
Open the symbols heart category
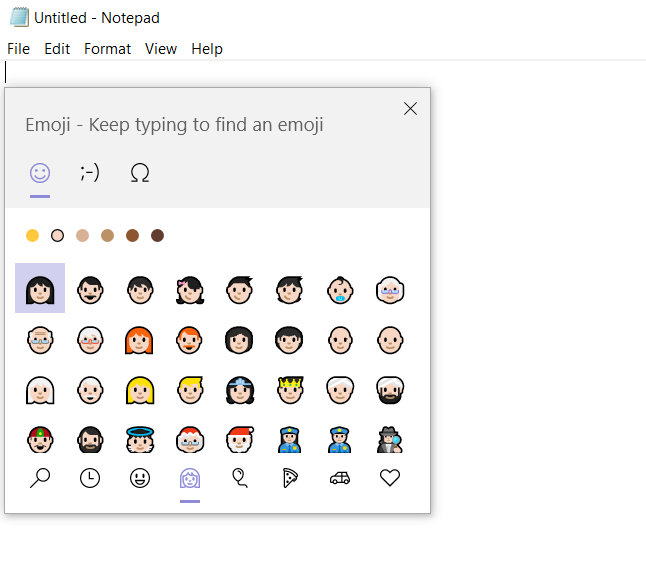pos(390,478)
